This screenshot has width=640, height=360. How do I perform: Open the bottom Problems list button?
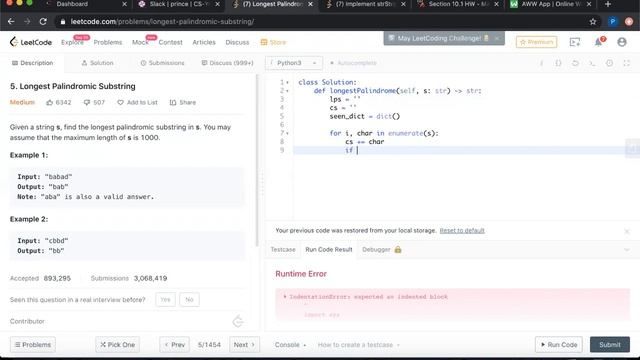point(33,345)
